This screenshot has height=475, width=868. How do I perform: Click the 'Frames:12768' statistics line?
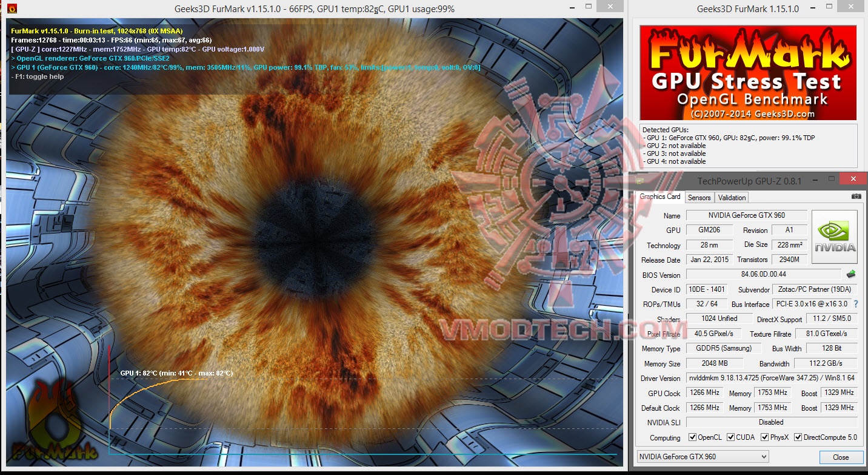tap(111, 40)
